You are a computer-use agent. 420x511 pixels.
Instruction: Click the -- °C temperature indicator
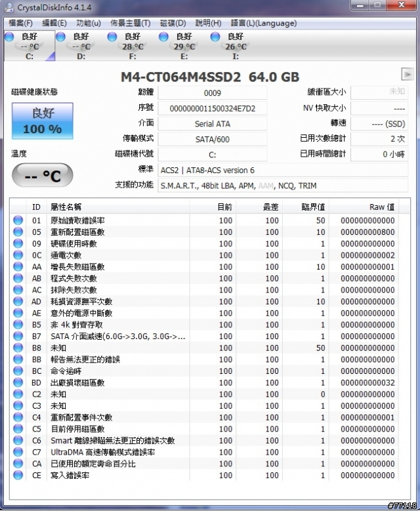[x=43, y=175]
